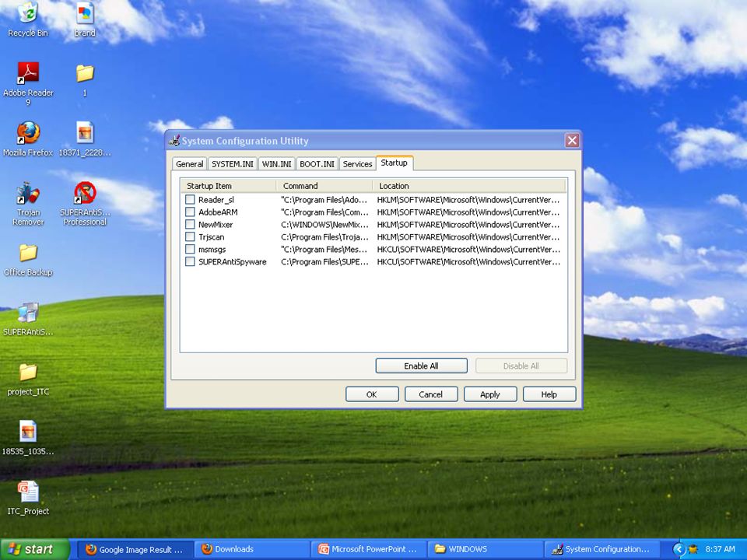
Task: Enable the Trjscan startup checkbox
Action: [190, 236]
